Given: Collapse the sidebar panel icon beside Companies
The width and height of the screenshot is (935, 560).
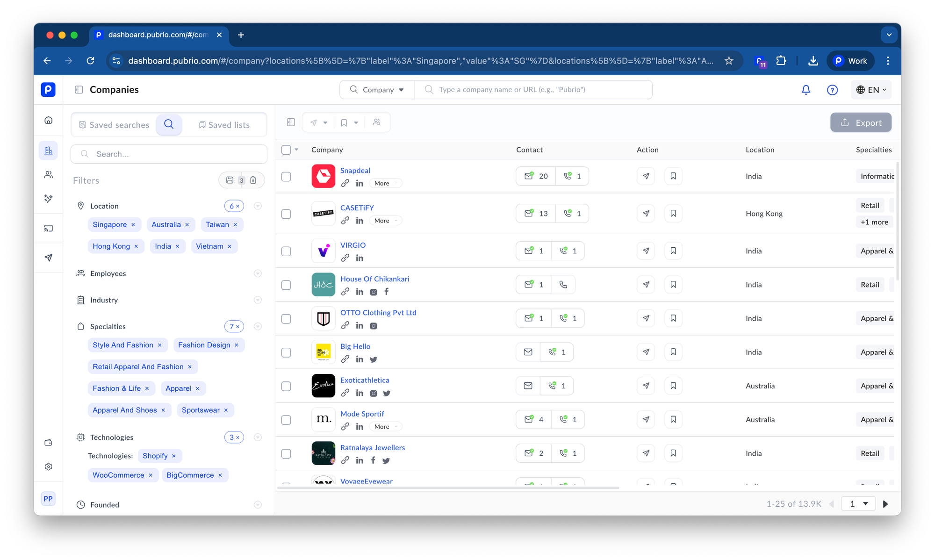Looking at the screenshot, I should pos(79,90).
